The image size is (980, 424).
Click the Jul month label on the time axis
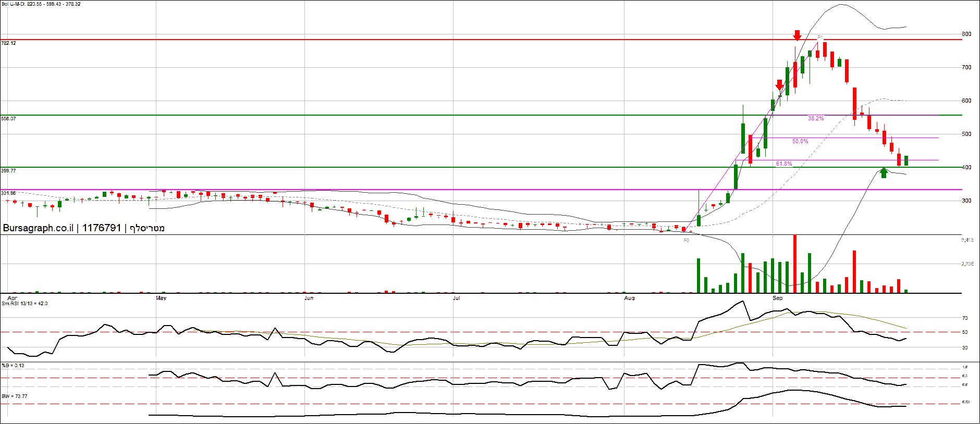[457, 298]
